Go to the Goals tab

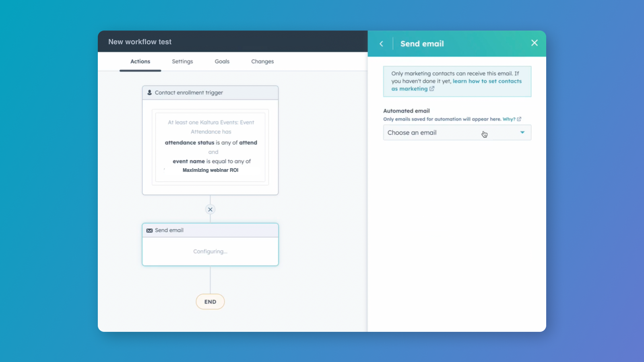[x=222, y=62]
